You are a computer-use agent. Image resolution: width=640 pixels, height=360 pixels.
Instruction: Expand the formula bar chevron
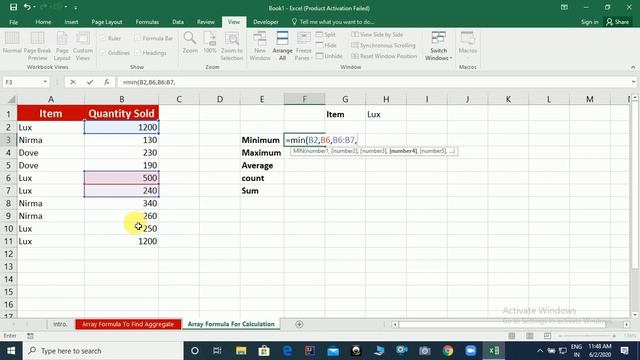633,82
